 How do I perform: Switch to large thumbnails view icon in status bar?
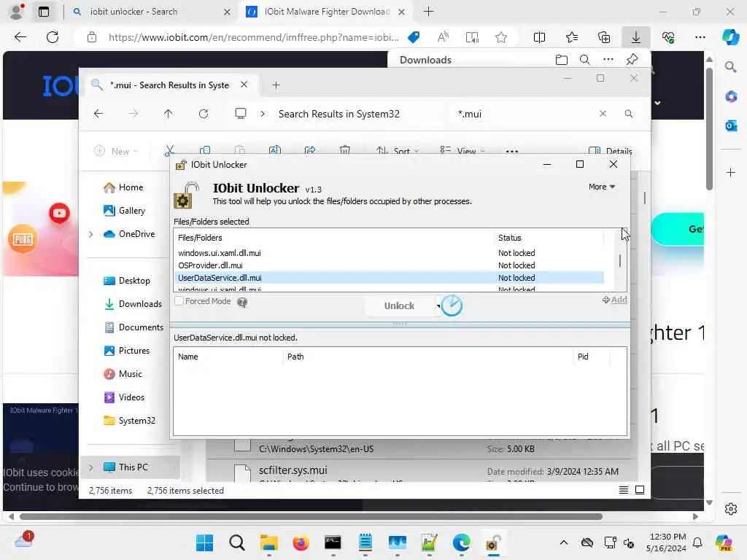[640, 490]
